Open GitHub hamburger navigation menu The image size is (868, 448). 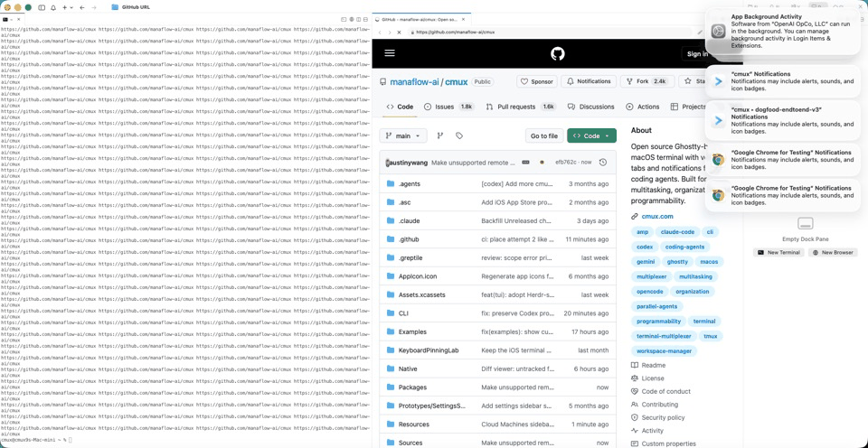(x=390, y=53)
